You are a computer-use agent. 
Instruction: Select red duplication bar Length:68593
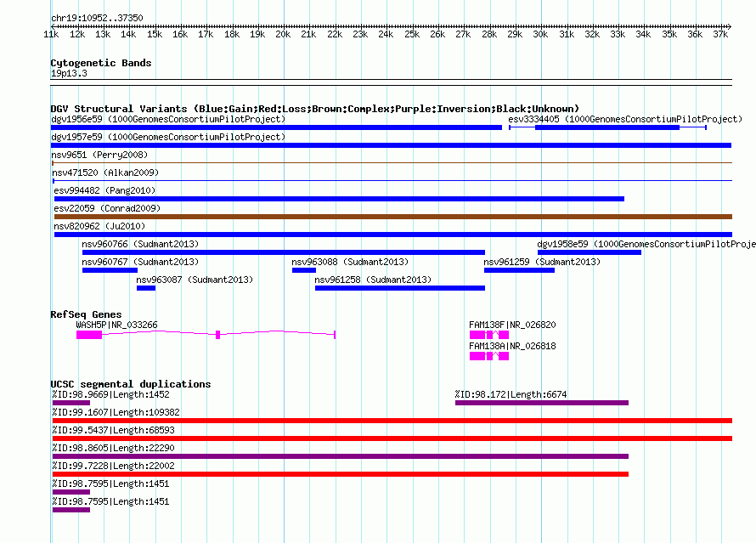click(392, 438)
